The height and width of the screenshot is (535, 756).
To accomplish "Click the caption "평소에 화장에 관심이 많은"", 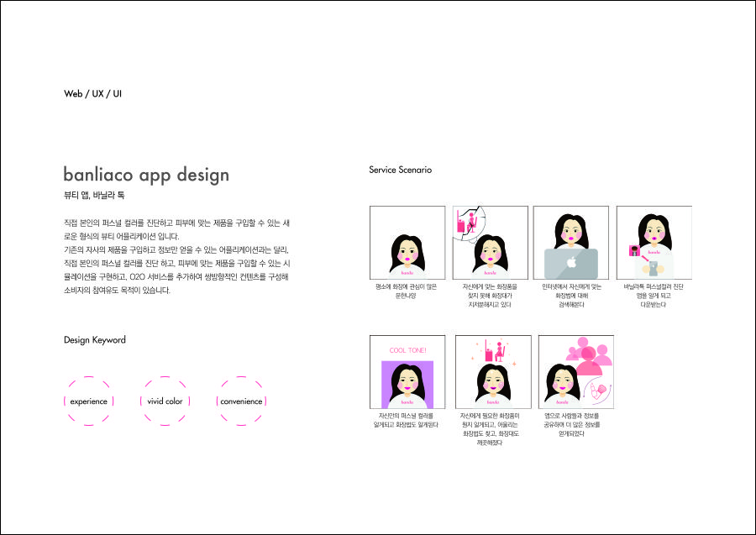I will coord(407,286).
